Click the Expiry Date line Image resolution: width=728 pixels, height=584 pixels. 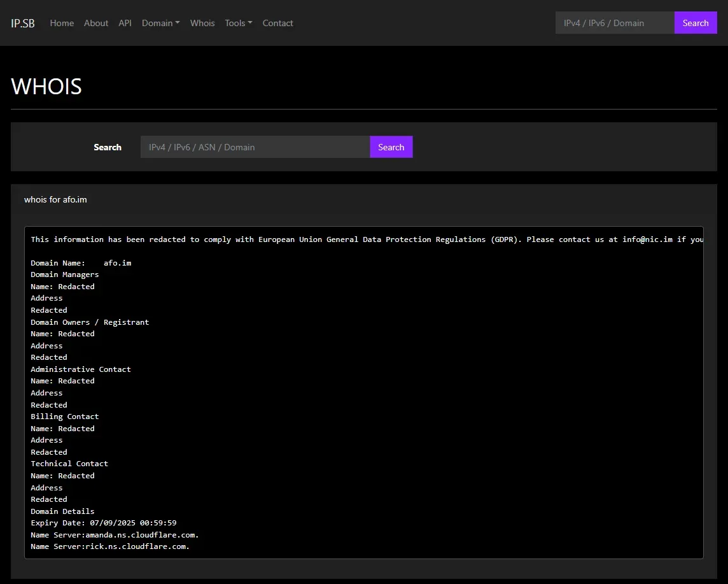pyautogui.click(x=104, y=523)
